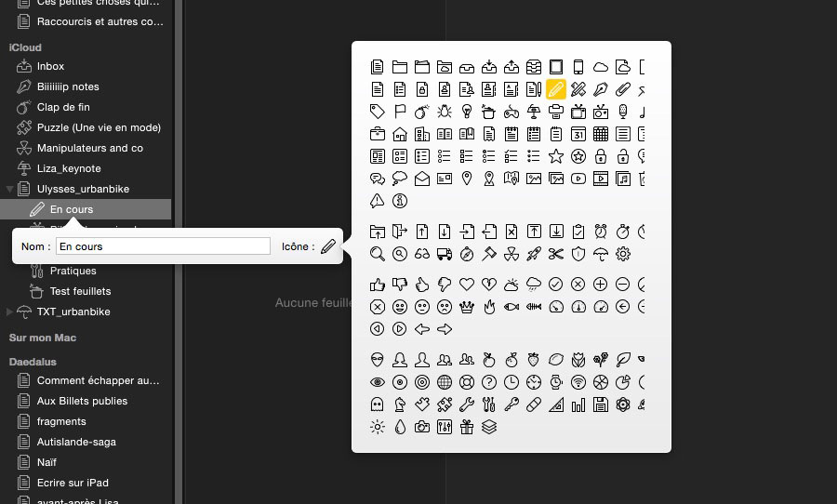Viewport: 837px width, 504px height.
Task: Click the Nom text field
Action: [163, 246]
